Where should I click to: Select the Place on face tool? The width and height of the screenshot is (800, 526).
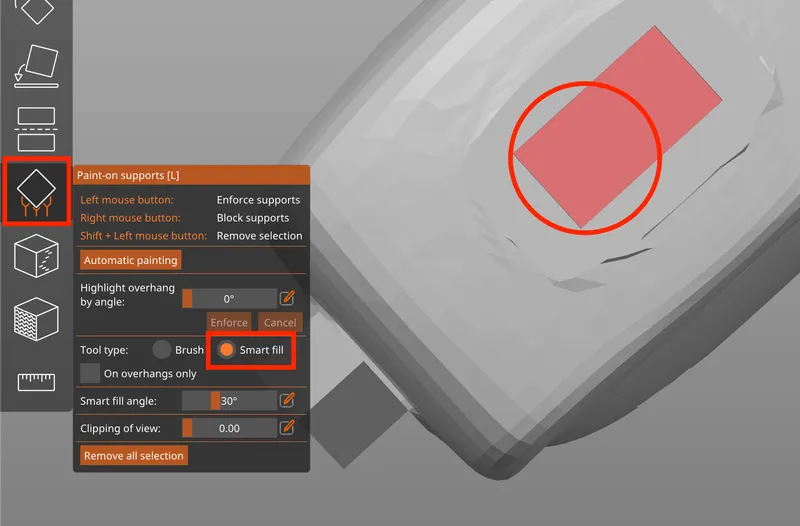tap(36, 67)
